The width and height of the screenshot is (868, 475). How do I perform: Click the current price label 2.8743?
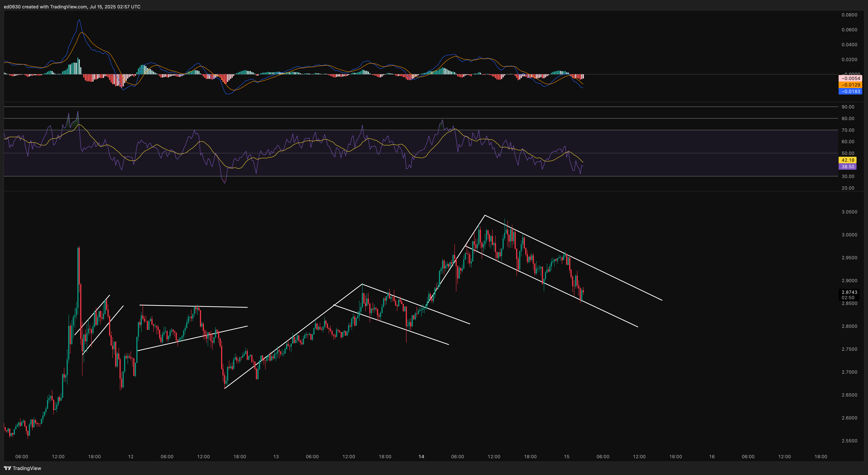[849, 292]
